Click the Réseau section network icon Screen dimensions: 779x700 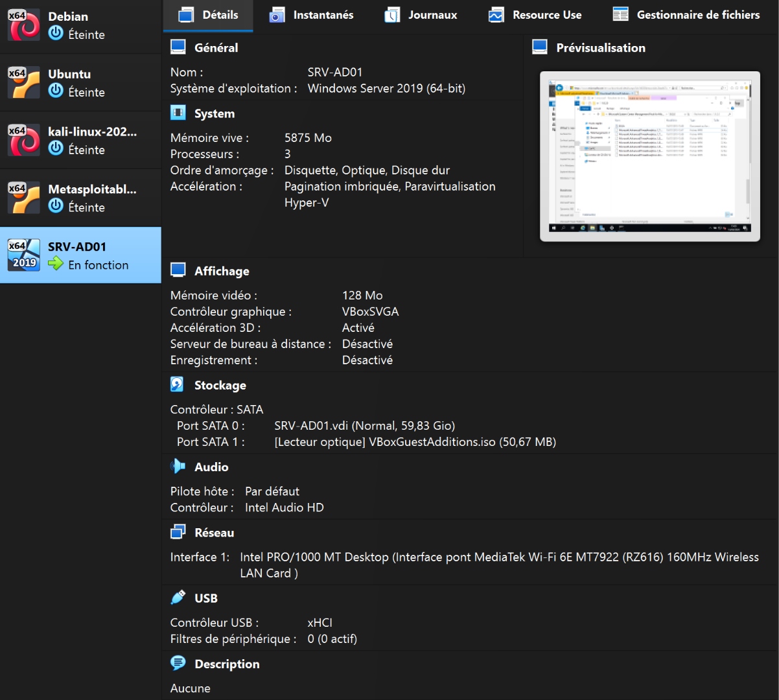(178, 532)
